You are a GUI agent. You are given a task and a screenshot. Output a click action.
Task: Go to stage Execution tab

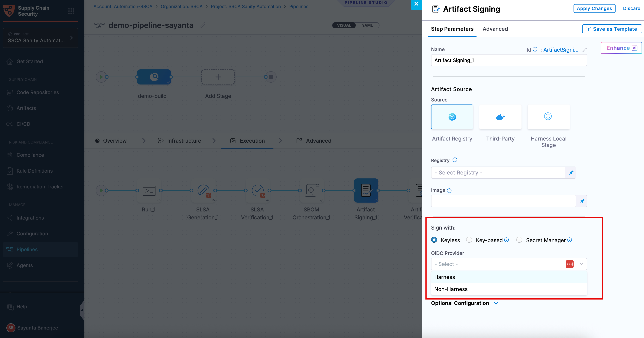(247, 141)
